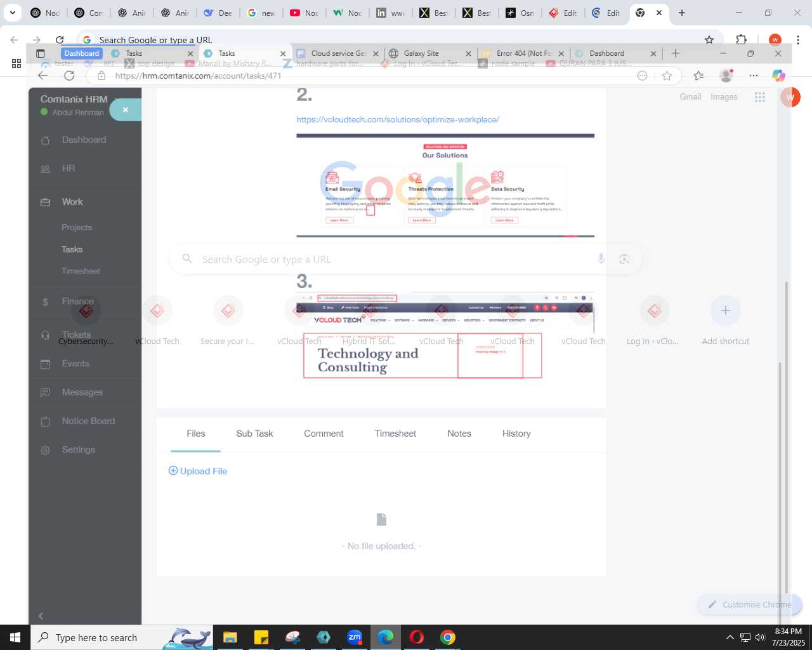Open Google Images link
Screen dimensions: 812x650
click(x=724, y=97)
